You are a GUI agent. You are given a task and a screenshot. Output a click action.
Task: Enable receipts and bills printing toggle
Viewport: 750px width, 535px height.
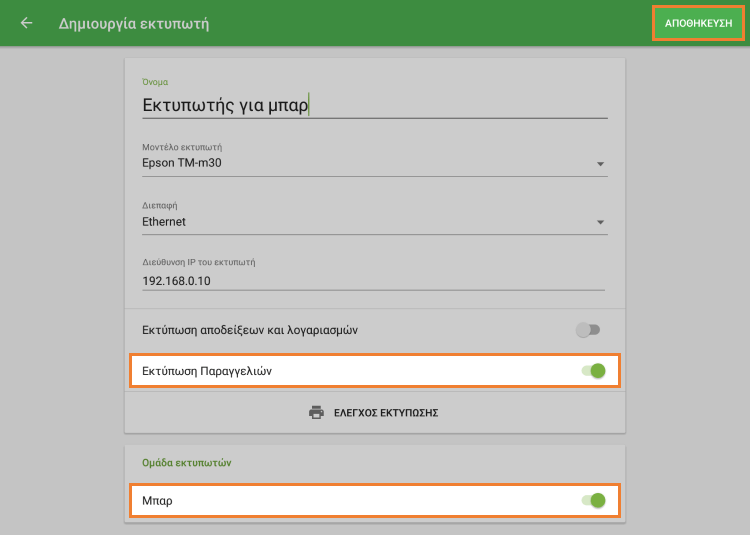(x=589, y=330)
